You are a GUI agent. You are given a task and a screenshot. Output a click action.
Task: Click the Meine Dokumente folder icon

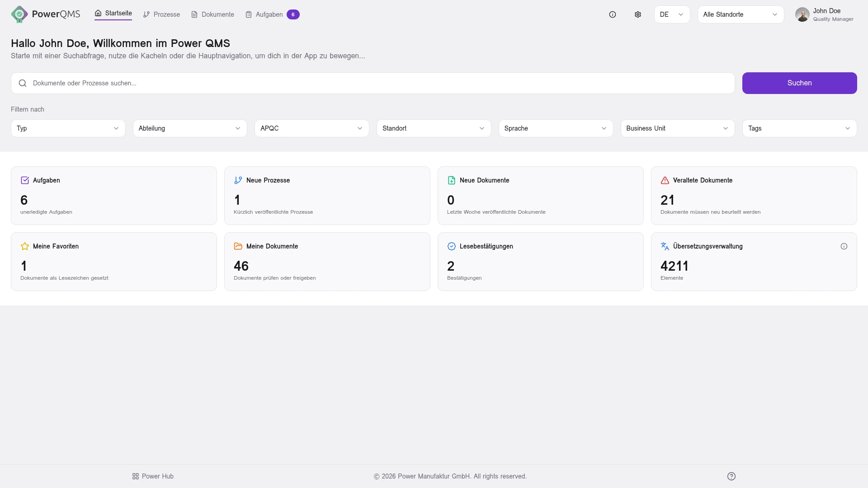click(238, 246)
